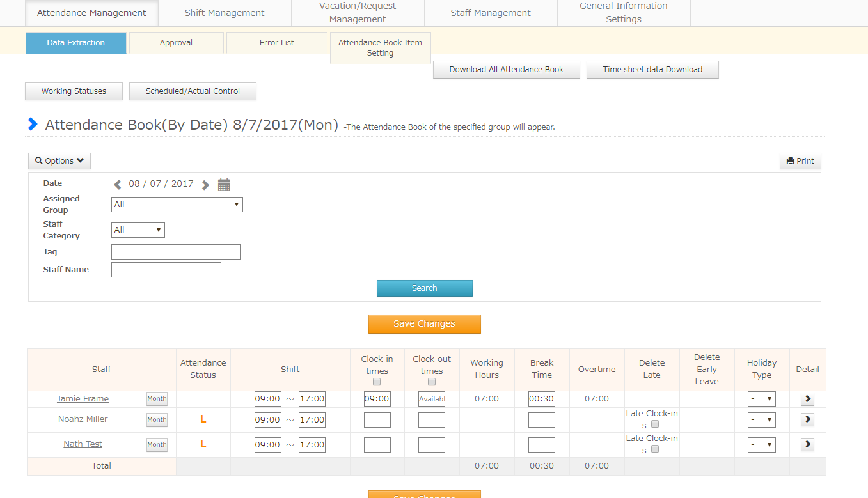Screen dimensions: 868x498
Task: Advance to next date using right arrow
Action: coord(205,185)
